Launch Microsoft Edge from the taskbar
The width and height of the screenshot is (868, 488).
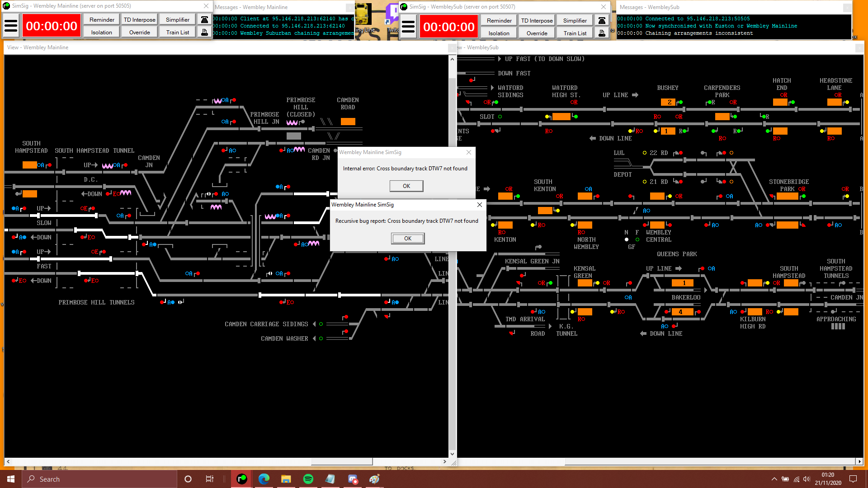[x=264, y=479]
